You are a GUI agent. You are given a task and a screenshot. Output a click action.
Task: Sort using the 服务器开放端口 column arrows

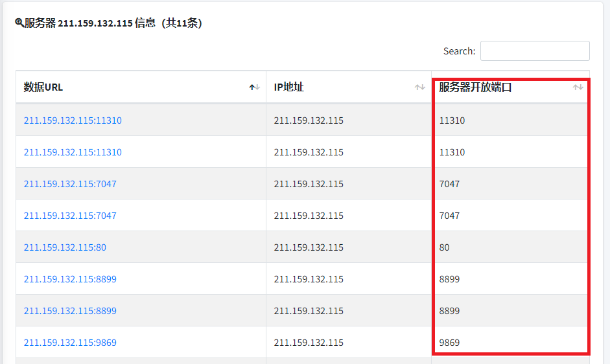pos(578,87)
